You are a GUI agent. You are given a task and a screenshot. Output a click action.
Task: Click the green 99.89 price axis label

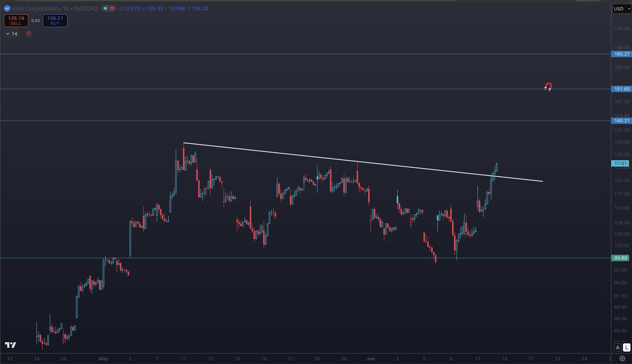[x=621, y=258]
